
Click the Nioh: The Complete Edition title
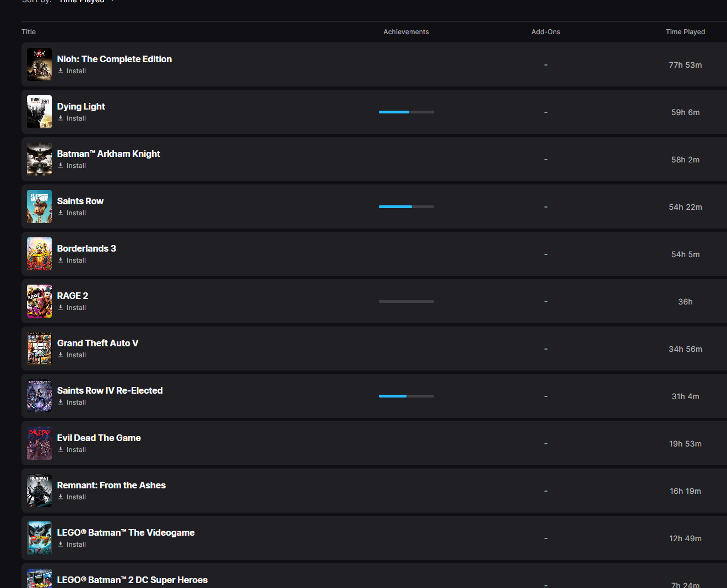[115, 59]
